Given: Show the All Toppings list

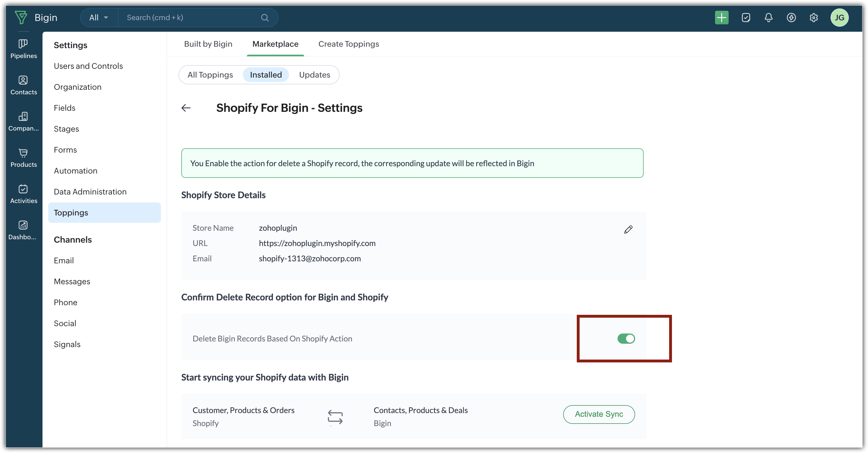Looking at the screenshot, I should click(x=210, y=75).
